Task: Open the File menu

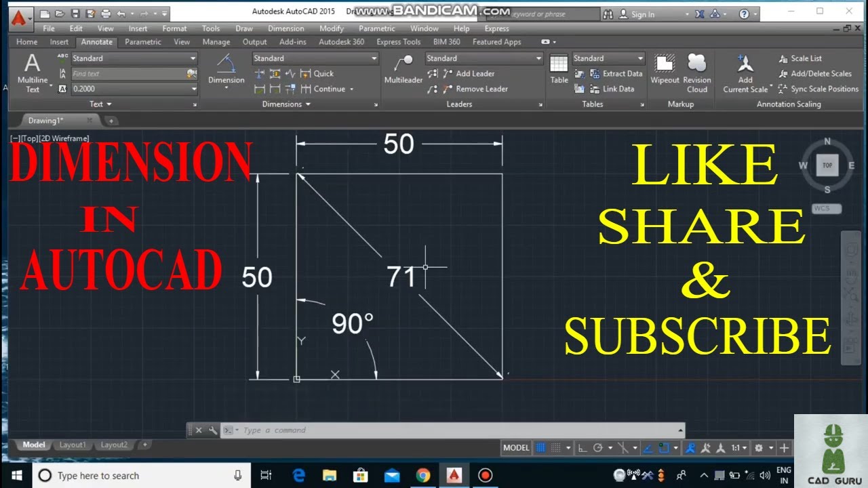Action: 49,28
